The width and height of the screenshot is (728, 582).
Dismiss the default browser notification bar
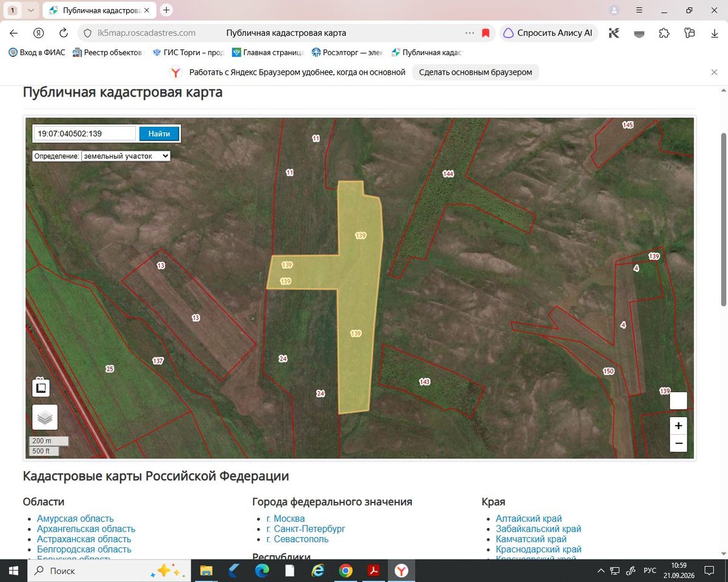tap(714, 72)
